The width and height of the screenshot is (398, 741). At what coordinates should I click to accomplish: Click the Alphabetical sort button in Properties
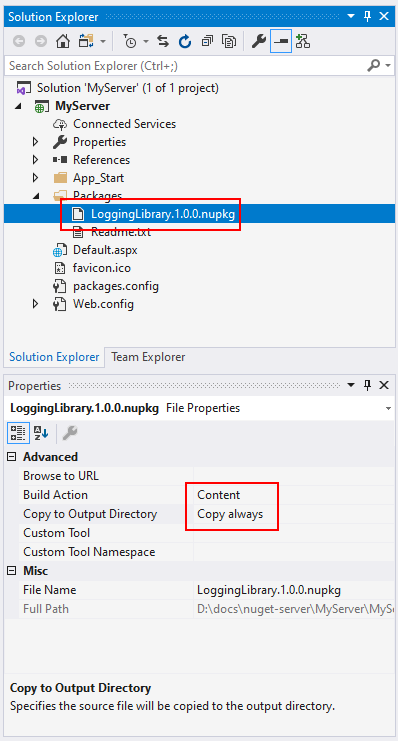pyautogui.click(x=40, y=432)
